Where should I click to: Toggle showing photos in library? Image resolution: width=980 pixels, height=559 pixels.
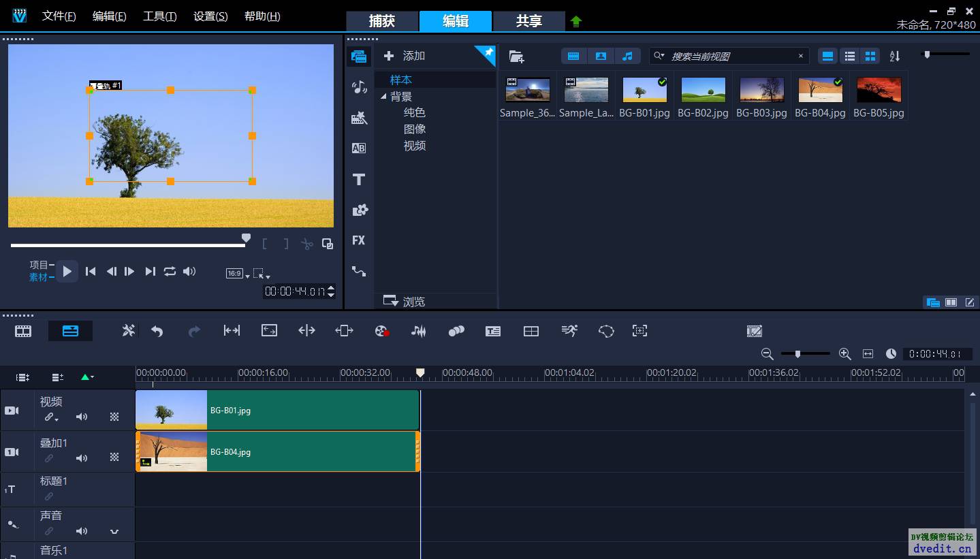[601, 56]
